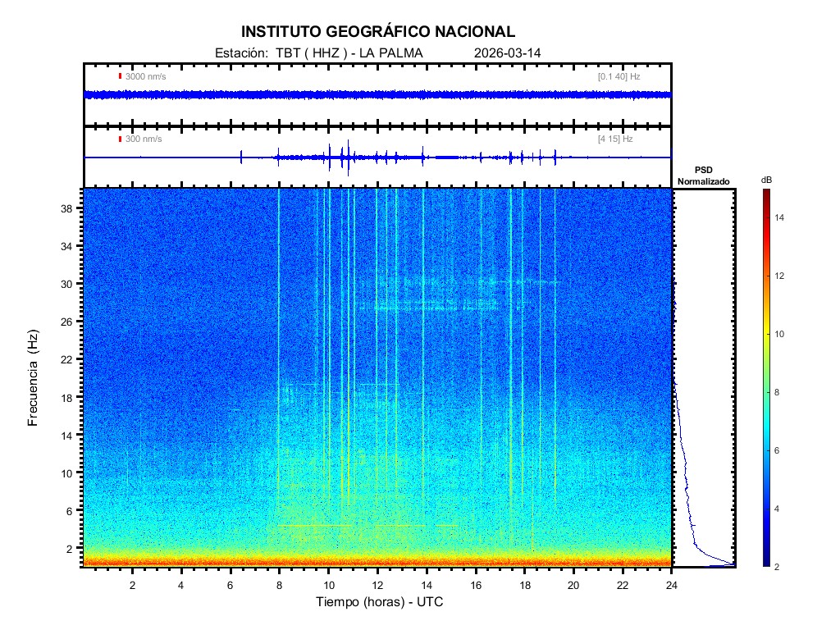The height and width of the screenshot is (630, 840).
Task: Click the INSTITUTO GEOGRÁFICO NACIONAL title
Action: [x=377, y=32]
